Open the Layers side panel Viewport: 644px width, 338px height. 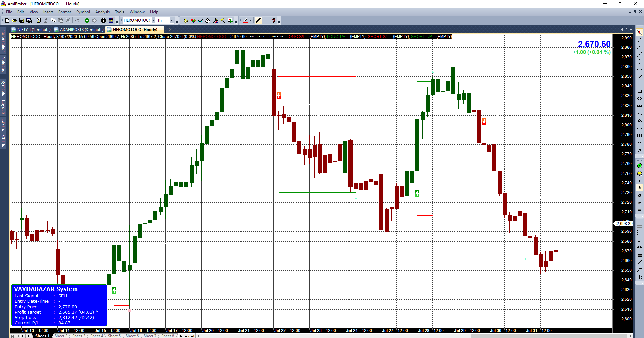[x=3, y=125]
